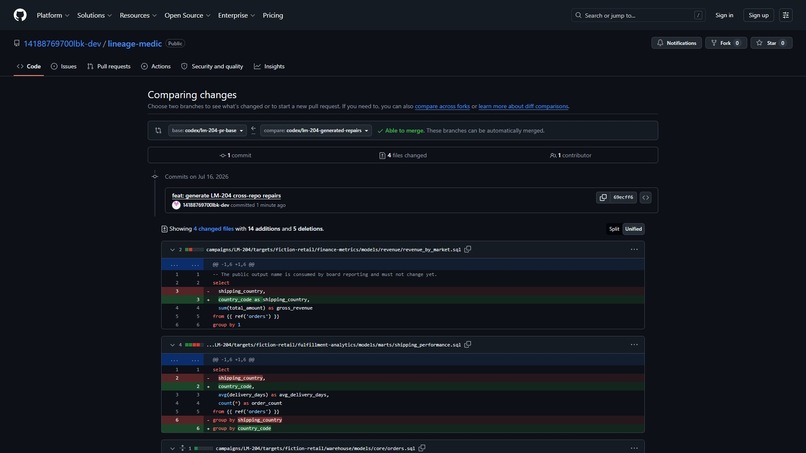Click the Public repository badge
This screenshot has height=453, width=806.
click(175, 44)
